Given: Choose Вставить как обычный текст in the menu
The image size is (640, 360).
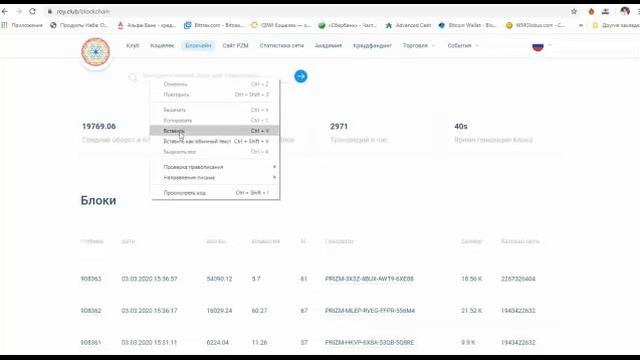Looking at the screenshot, I should point(215,141).
